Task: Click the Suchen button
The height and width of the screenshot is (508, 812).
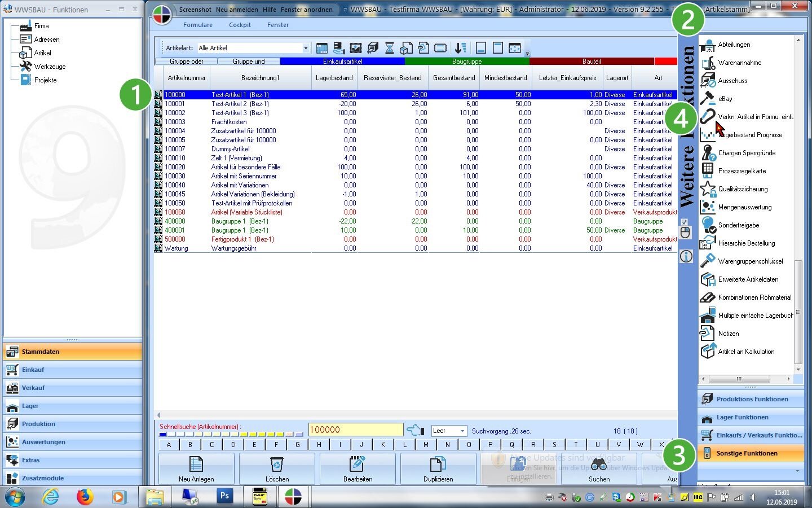Action: [x=599, y=468]
